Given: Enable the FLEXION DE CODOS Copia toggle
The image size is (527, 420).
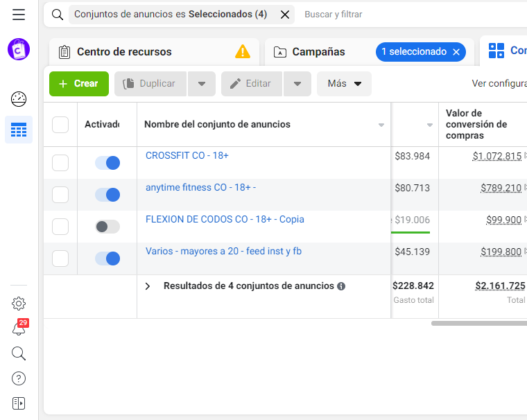Looking at the screenshot, I should point(107,227).
